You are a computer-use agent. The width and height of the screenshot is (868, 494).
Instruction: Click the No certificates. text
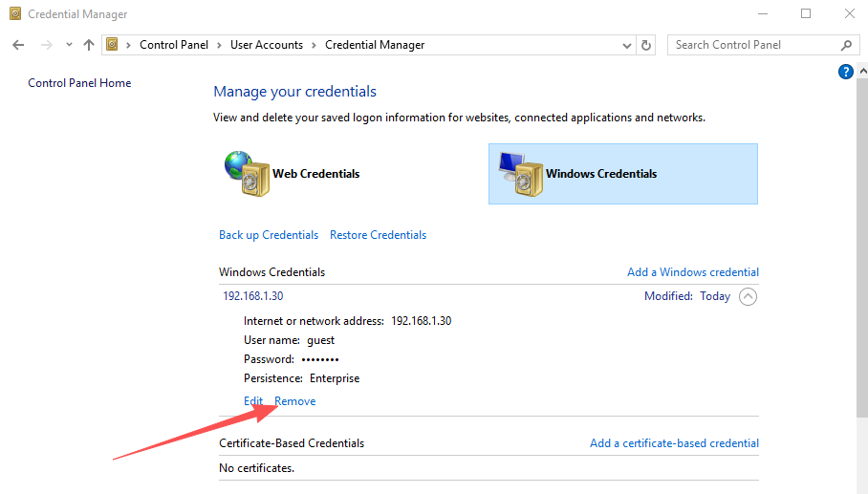[256, 468]
